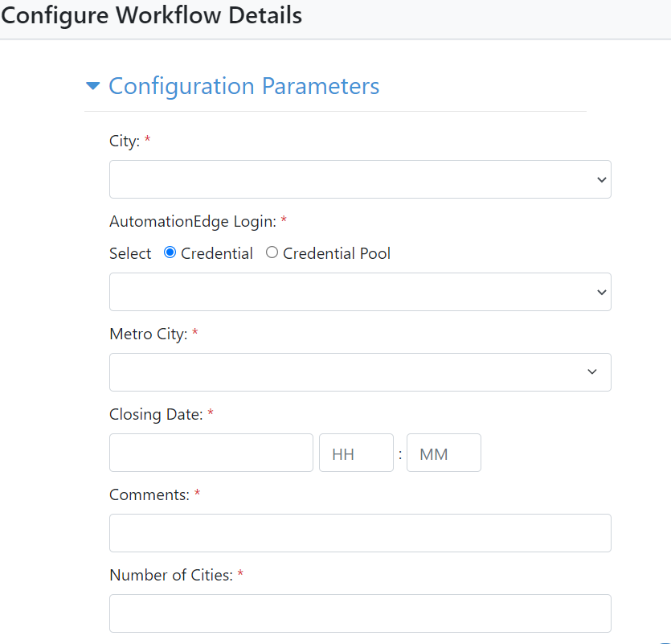
Task: Click the blue triangle beside Configuration Parameters
Action: pyautogui.click(x=92, y=86)
